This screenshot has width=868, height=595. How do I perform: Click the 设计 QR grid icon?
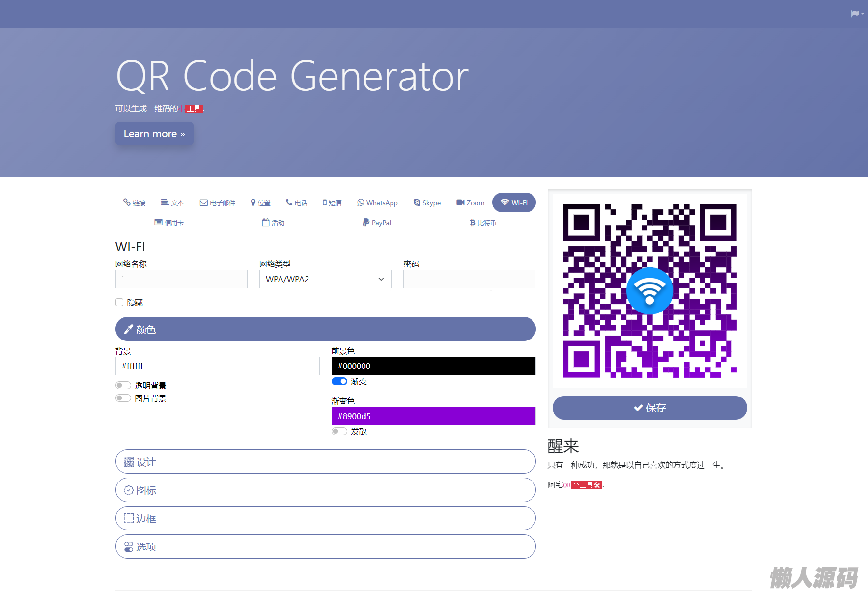tap(129, 462)
